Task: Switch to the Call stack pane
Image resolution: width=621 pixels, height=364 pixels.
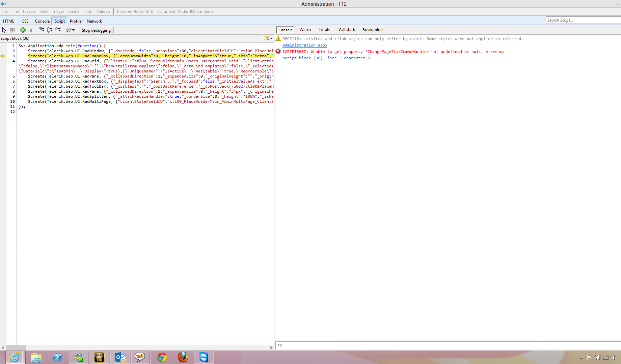Action: 347,30
